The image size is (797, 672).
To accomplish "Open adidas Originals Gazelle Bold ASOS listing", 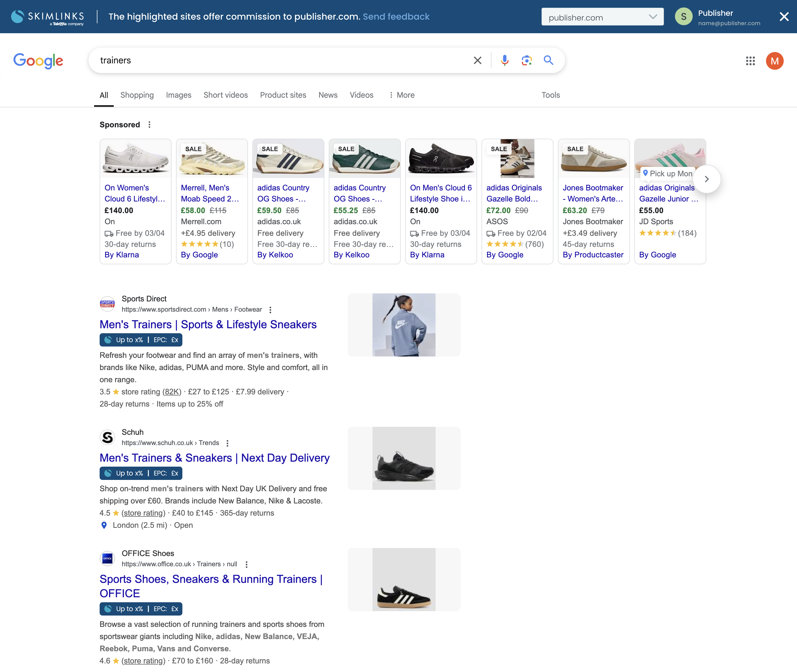I will point(517,201).
